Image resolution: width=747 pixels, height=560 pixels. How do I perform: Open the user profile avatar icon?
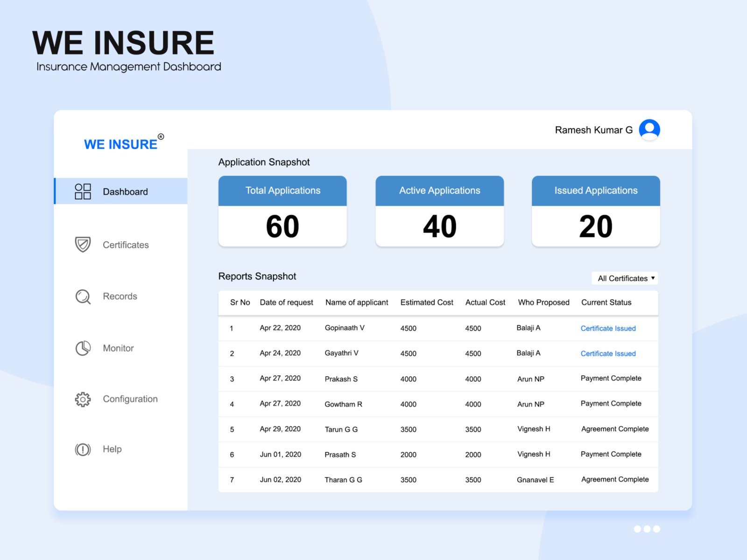649,130
